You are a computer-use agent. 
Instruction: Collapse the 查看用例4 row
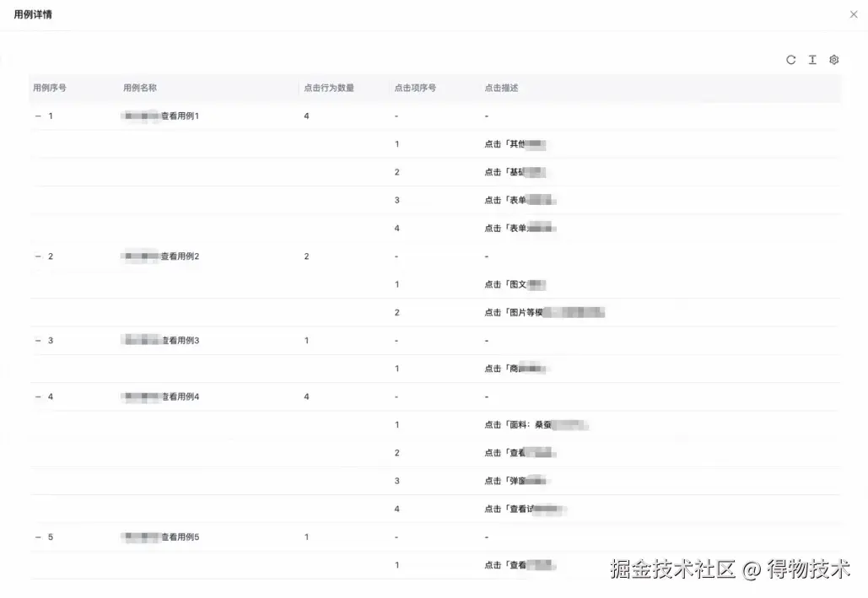37,396
